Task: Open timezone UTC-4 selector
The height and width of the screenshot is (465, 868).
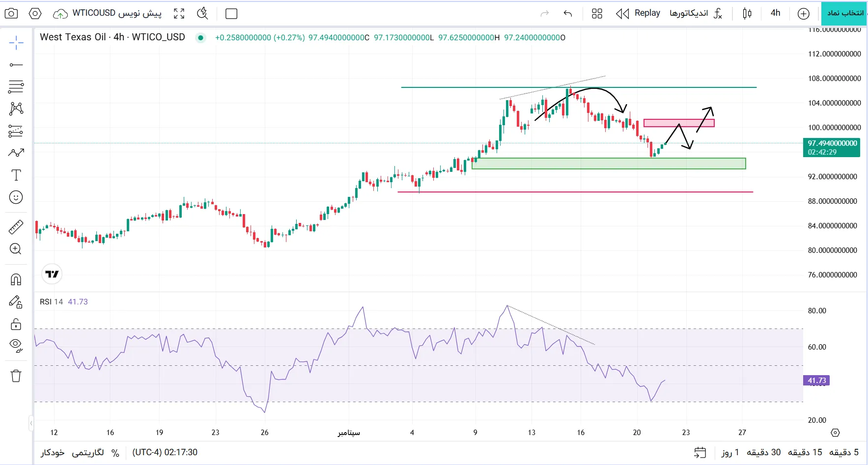Action: (x=165, y=452)
